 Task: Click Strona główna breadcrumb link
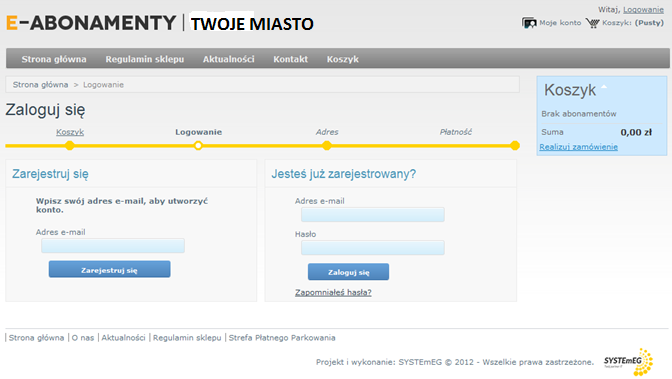(x=40, y=84)
